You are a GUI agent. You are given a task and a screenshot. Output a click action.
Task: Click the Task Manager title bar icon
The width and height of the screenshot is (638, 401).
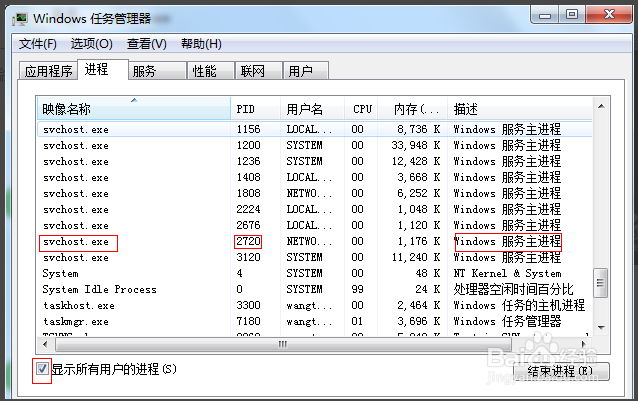[19, 19]
